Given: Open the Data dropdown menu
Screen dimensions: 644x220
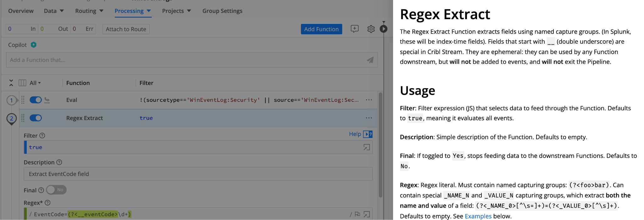Looking at the screenshot, I should coord(54,11).
